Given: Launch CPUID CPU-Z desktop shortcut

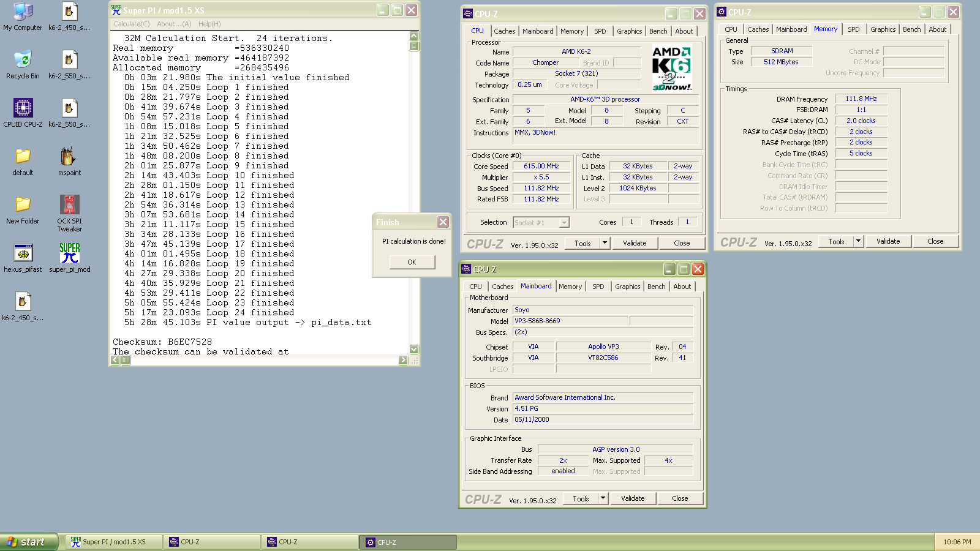Looking at the screenshot, I should tap(23, 113).
